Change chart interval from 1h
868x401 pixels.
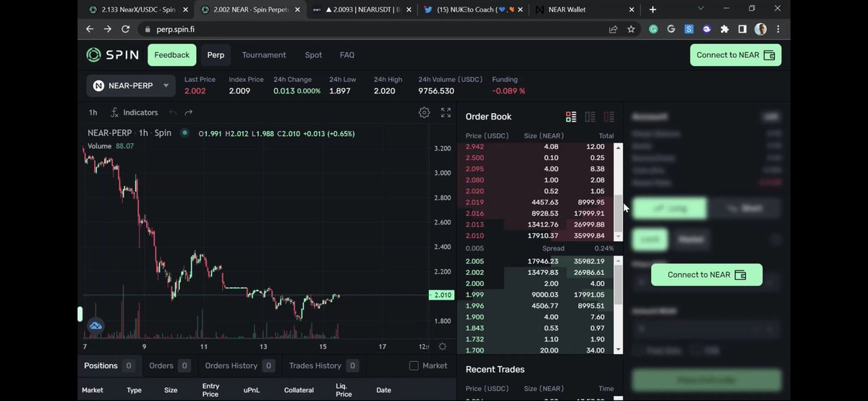(93, 112)
